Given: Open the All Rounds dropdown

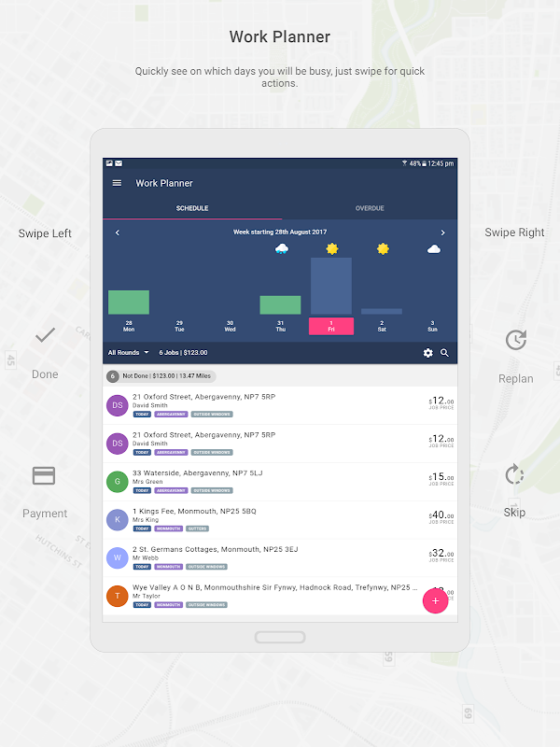Looking at the screenshot, I should 129,353.
